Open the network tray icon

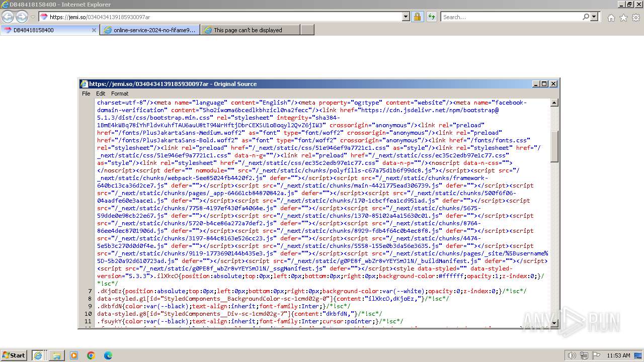(x=585, y=355)
